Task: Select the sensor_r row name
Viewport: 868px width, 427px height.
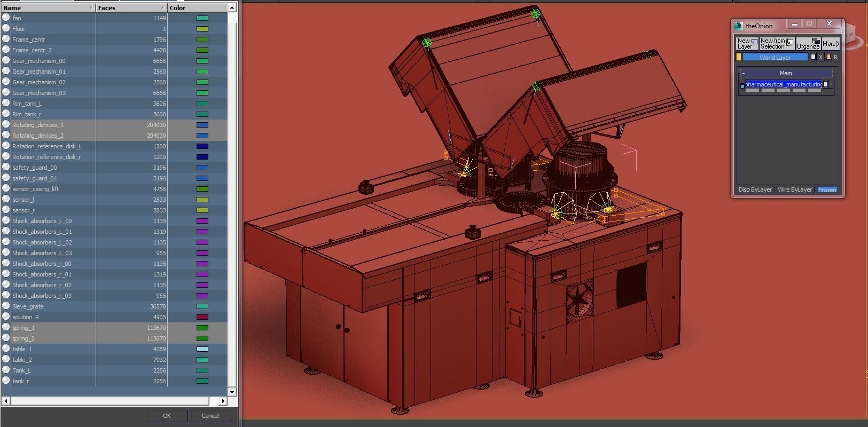Action: pyautogui.click(x=23, y=210)
